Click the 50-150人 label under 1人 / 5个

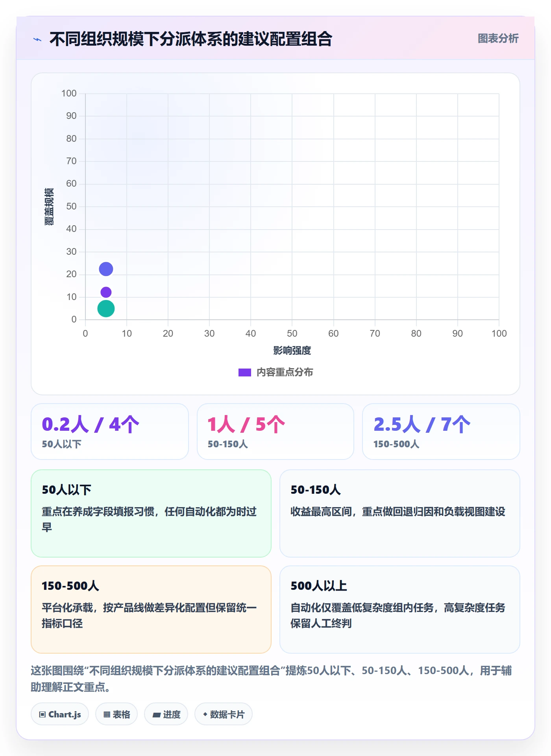pos(228,444)
